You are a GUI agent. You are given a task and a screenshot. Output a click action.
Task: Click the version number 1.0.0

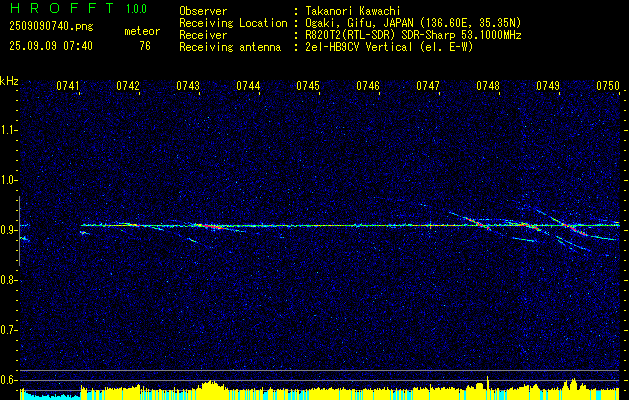pos(136,8)
